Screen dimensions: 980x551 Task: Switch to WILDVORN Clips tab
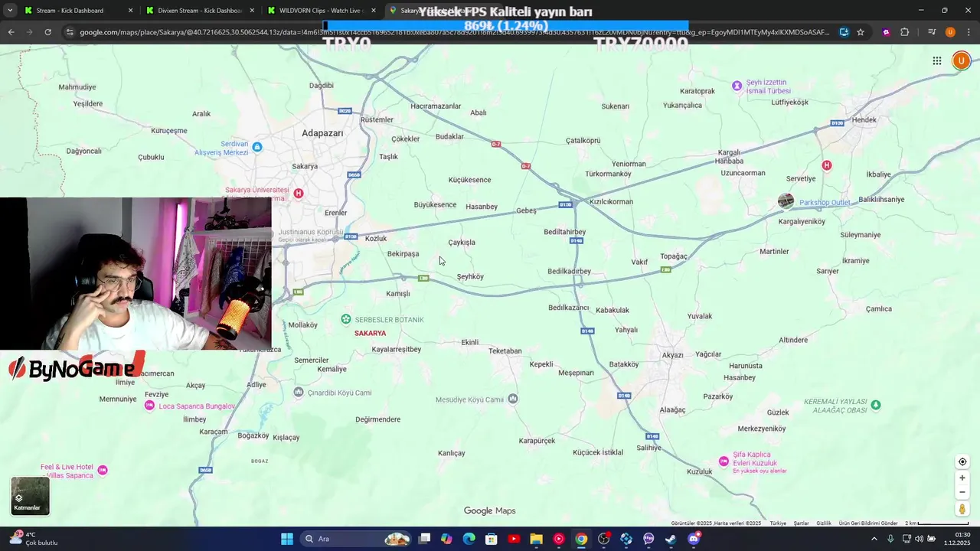321,11
